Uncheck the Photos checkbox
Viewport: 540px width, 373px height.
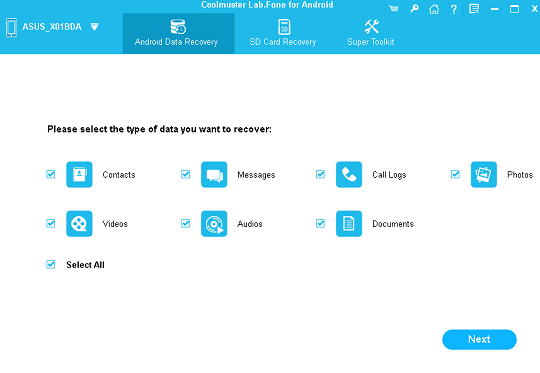(455, 174)
